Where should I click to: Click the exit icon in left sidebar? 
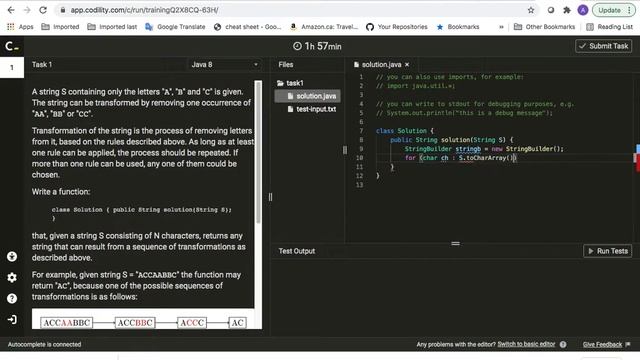(x=12, y=319)
